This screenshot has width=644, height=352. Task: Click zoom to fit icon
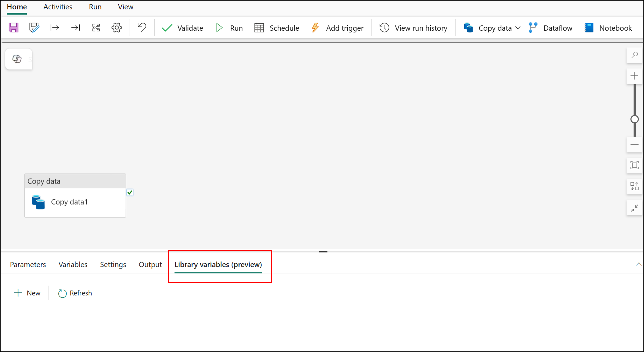pyautogui.click(x=634, y=165)
